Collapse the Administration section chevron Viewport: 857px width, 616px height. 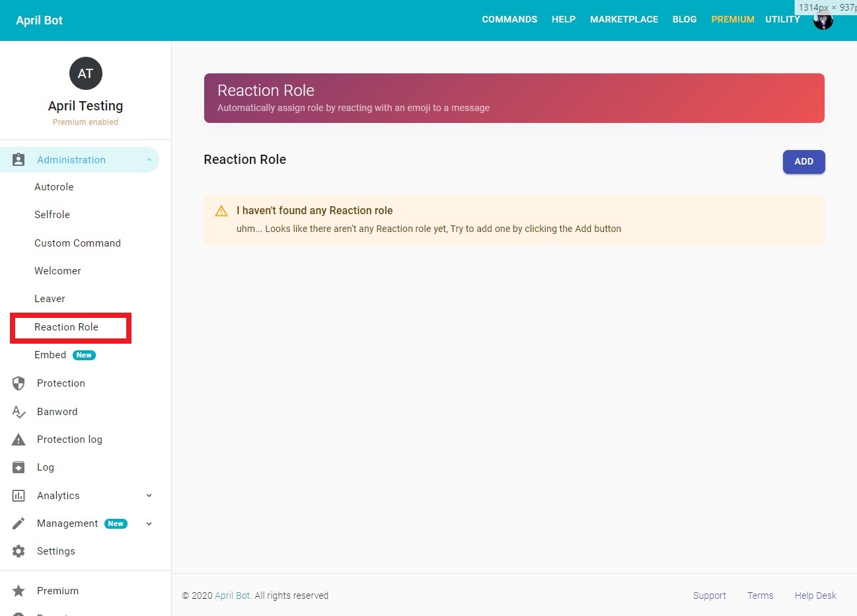(149, 160)
